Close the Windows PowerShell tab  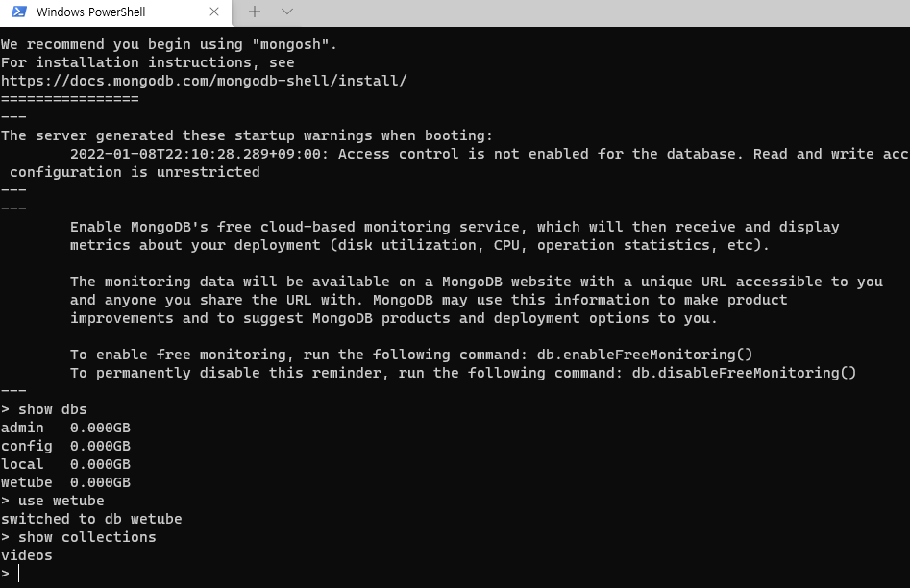point(214,12)
